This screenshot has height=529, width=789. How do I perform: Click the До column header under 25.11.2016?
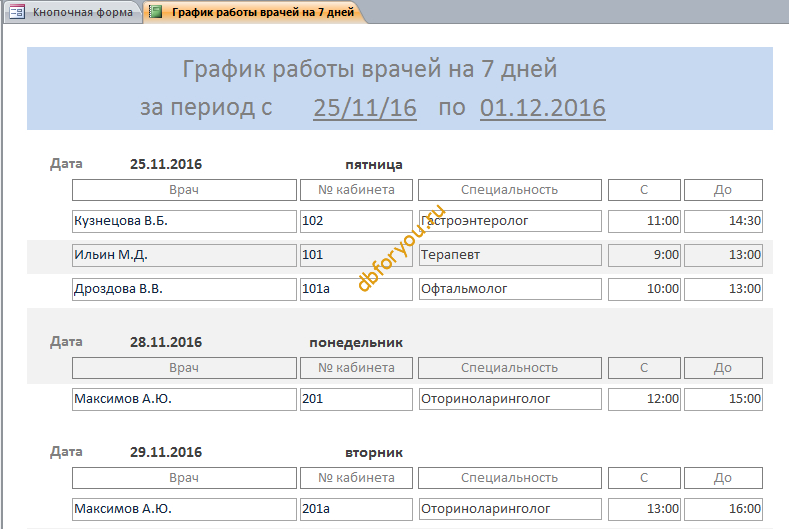tap(723, 190)
